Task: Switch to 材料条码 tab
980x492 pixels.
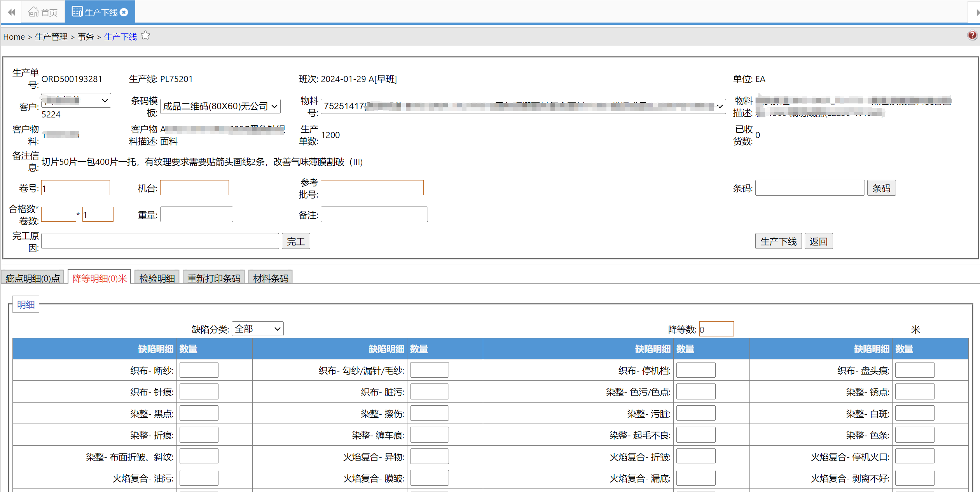Action: (x=271, y=278)
